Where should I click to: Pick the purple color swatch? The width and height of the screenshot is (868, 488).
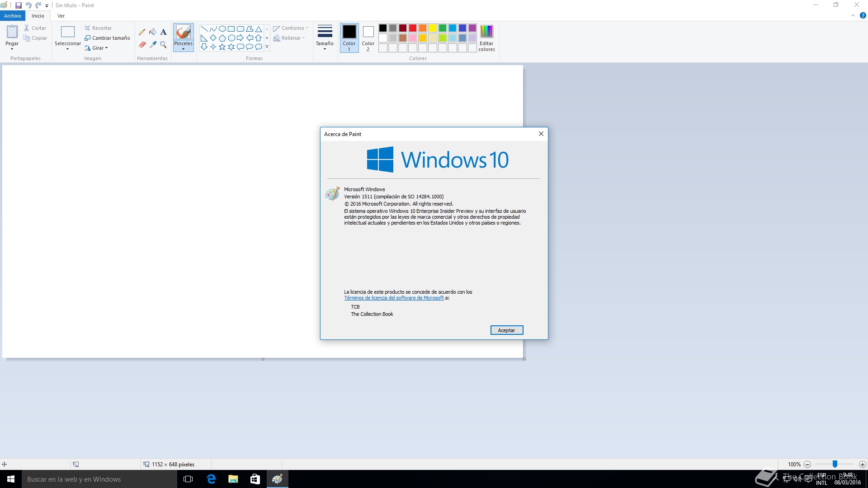tap(472, 28)
